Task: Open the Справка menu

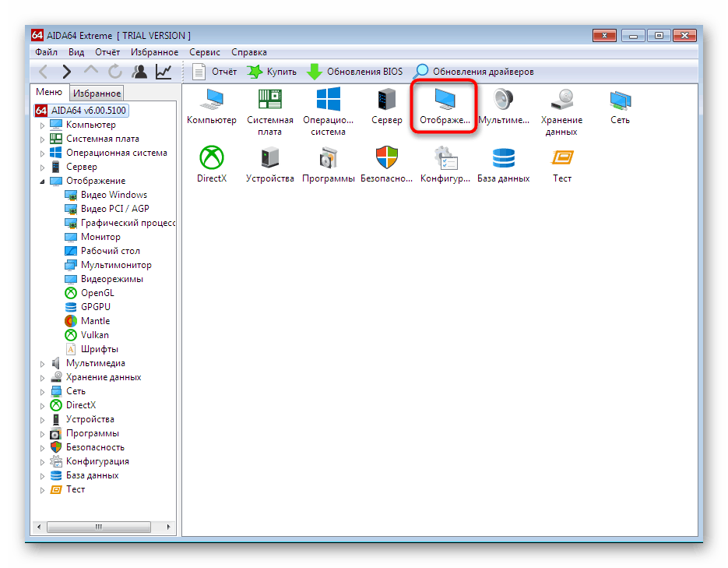Action: (249, 52)
